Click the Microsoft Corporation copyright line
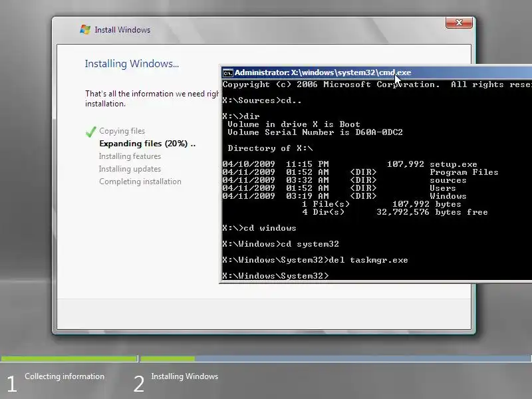This screenshot has width=532, height=399. click(377, 84)
